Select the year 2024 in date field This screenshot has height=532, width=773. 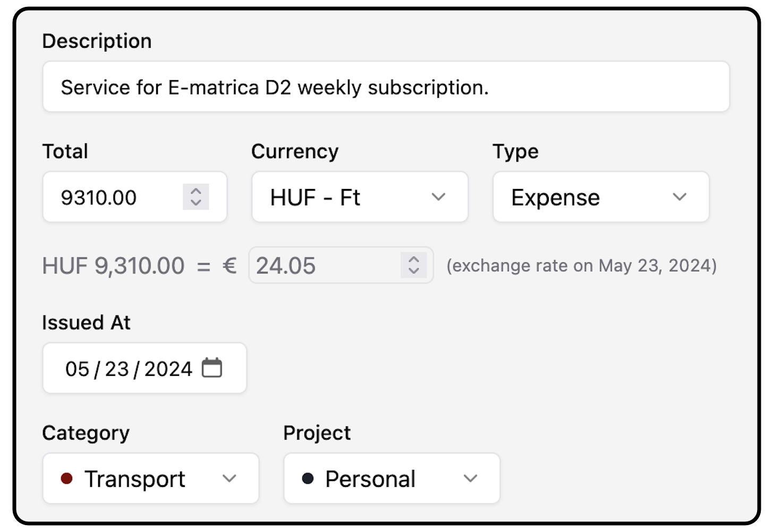click(168, 369)
